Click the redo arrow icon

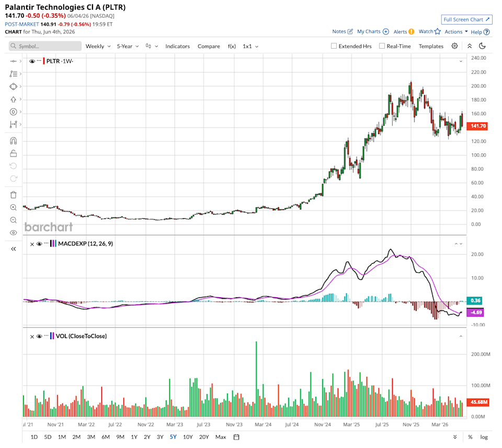13,178
